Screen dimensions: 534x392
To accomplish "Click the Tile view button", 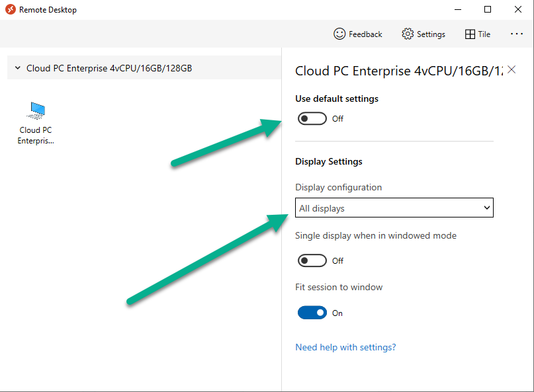I will [478, 34].
